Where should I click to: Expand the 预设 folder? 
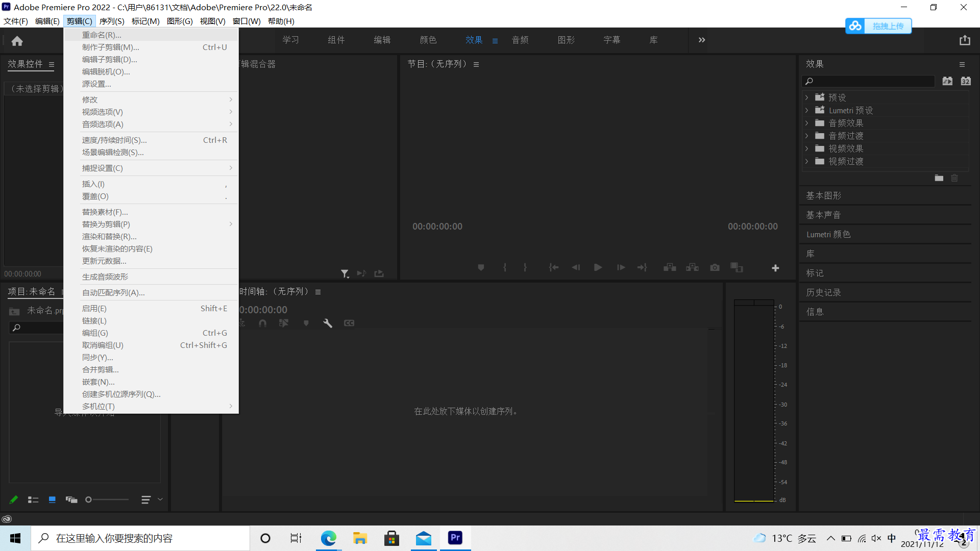coord(806,97)
